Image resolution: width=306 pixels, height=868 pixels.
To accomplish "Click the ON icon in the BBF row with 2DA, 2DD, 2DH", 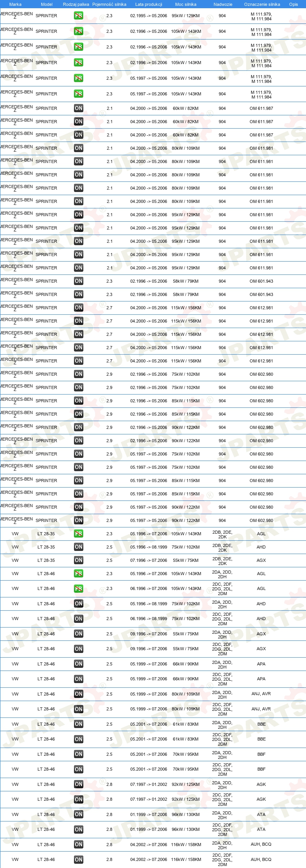I will coord(78,754).
